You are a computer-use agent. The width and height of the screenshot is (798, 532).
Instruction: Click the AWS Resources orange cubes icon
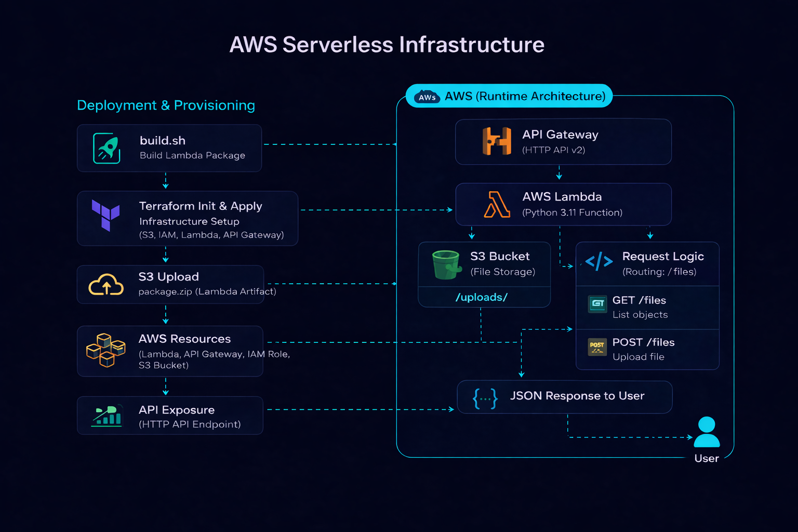click(106, 350)
